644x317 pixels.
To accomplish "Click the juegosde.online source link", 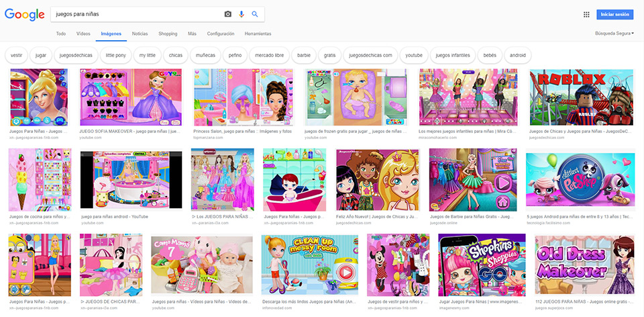I will pos(443,223).
